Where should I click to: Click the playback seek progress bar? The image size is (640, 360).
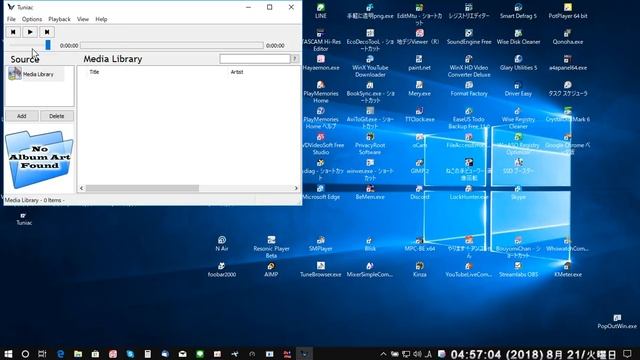click(172, 45)
